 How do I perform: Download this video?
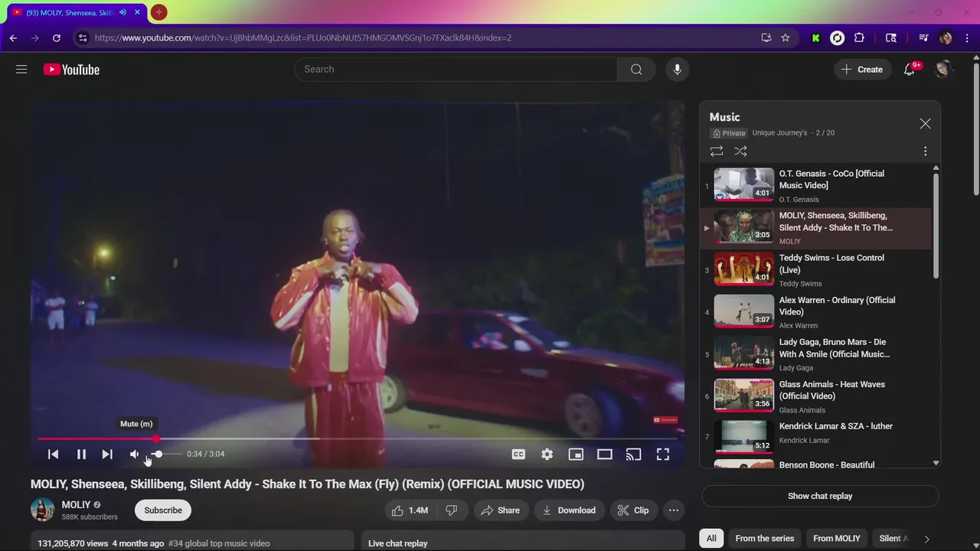click(570, 510)
